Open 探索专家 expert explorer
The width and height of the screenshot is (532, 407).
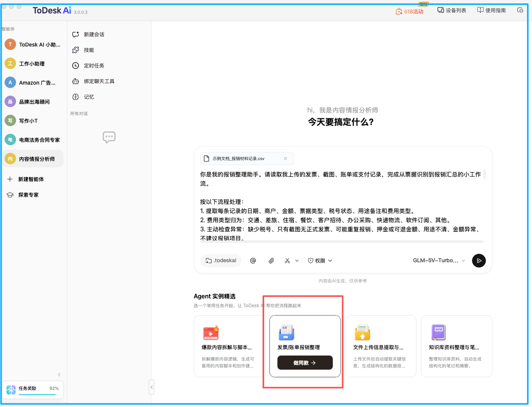coord(23,195)
